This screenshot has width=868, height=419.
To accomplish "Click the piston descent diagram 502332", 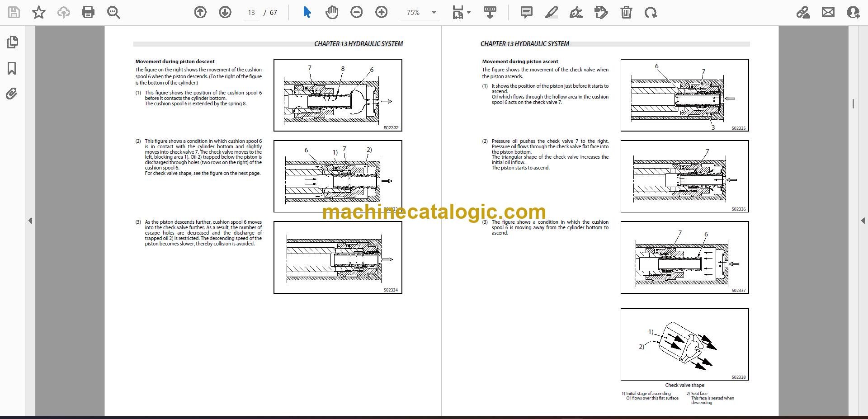I will click(338, 95).
